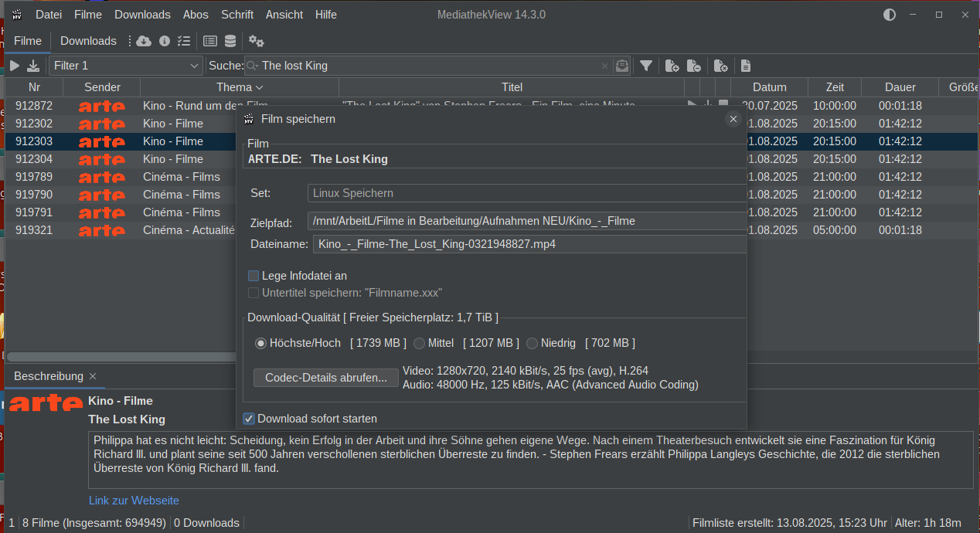
Task: Click the clapperboard icon in Film speichern dialog
Action: point(249,119)
